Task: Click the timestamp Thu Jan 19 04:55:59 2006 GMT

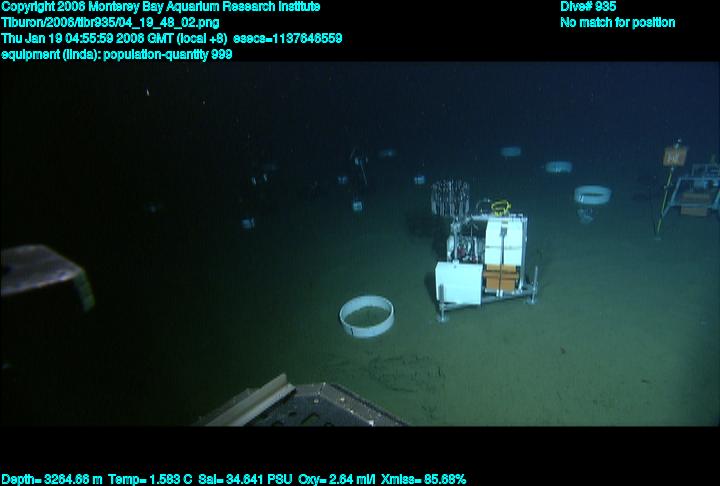Action: (x=88, y=38)
